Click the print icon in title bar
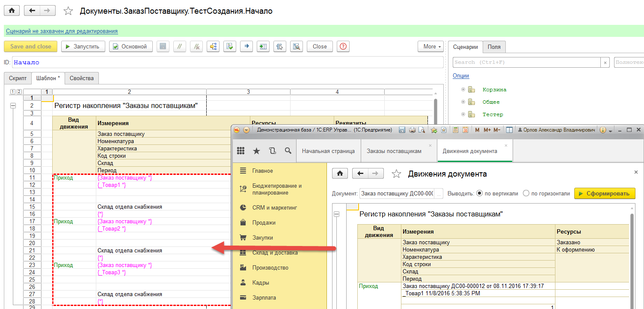Viewport: 644px width, 309px height. point(412,130)
